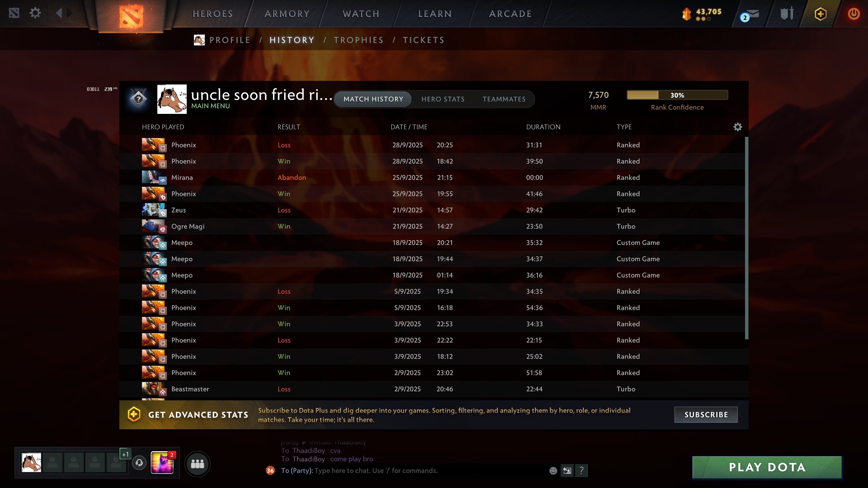This screenshot has height=488, width=868.
Task: Go back using the left arrow
Action: click(x=59, y=13)
